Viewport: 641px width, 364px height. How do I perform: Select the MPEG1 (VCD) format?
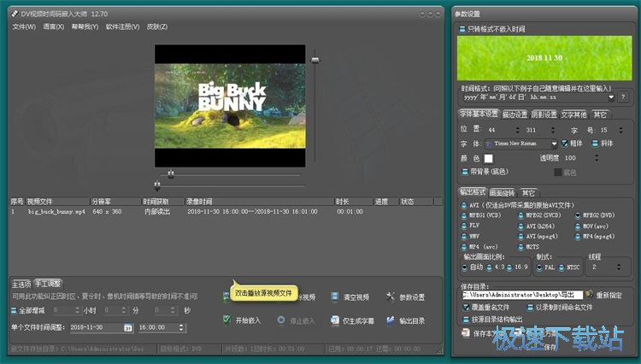pyautogui.click(x=464, y=215)
